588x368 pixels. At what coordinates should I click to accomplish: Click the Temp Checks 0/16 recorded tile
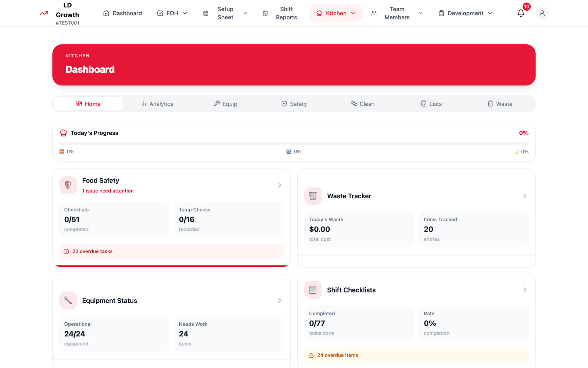229,219
